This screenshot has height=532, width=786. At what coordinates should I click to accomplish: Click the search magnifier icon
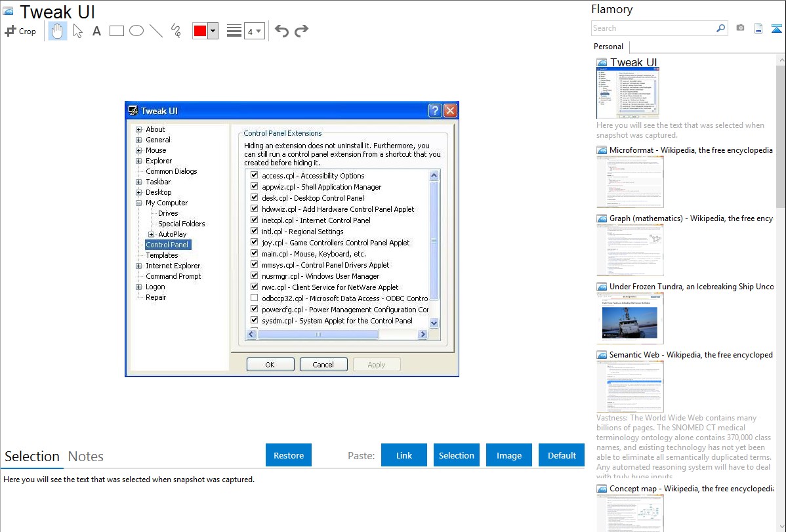pos(721,28)
